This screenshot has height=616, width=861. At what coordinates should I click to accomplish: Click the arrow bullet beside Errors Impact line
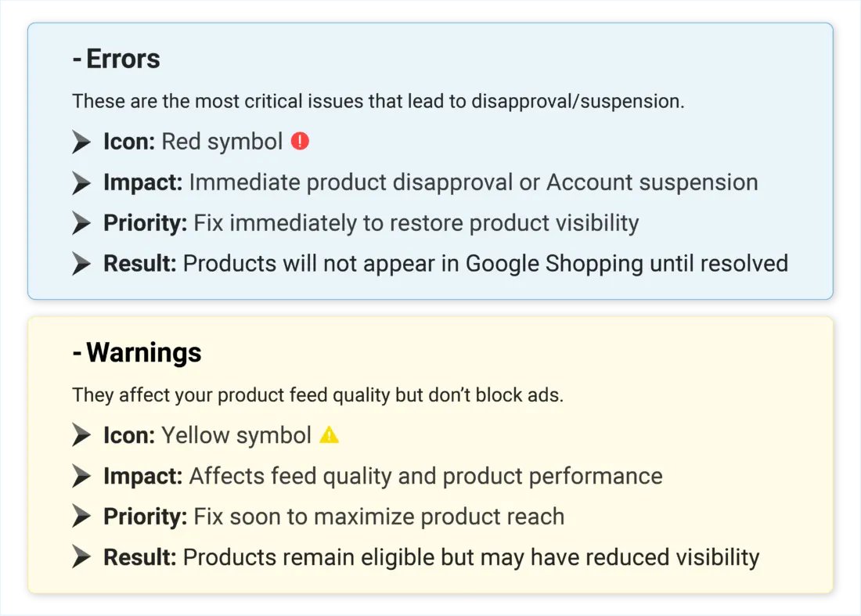tap(81, 183)
